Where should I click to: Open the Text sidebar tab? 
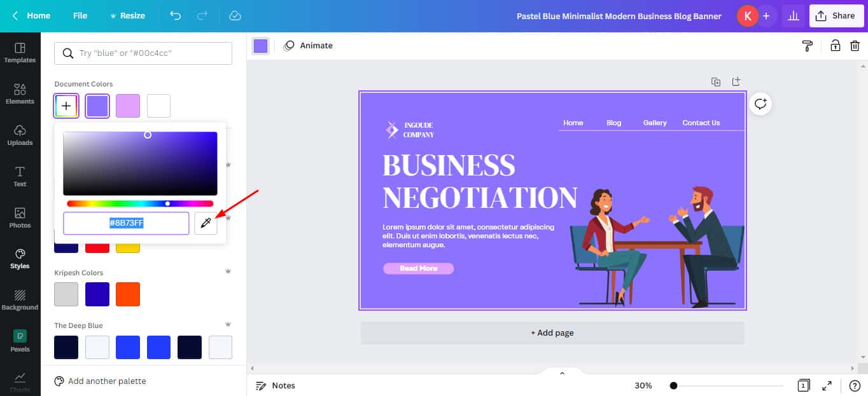[x=20, y=177]
